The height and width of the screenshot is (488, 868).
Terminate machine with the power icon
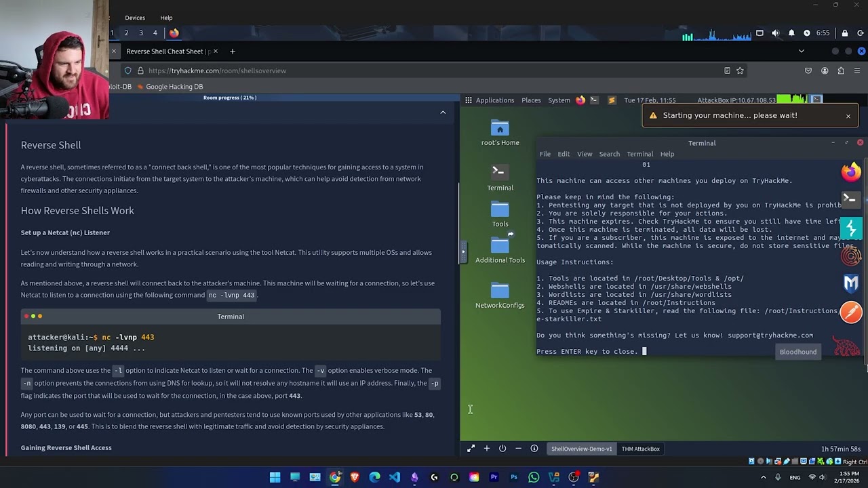point(502,448)
